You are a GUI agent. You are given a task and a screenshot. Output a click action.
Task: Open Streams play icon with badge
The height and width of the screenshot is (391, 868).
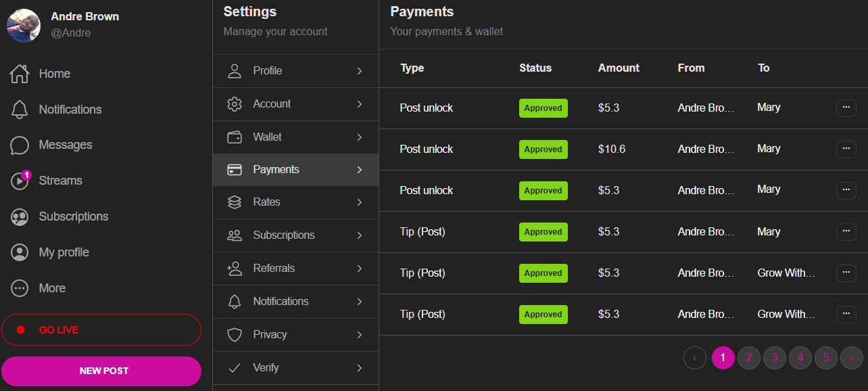20,181
